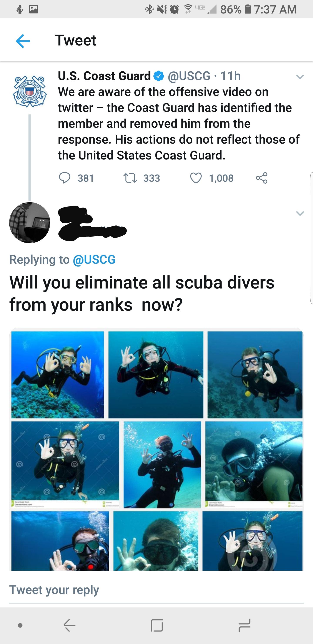The width and height of the screenshot is (313, 644).
Task: Tap the blue back arrow
Action: point(23,41)
